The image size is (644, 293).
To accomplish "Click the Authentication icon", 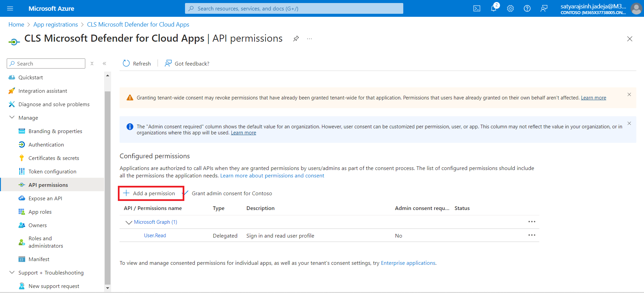I will click(22, 144).
